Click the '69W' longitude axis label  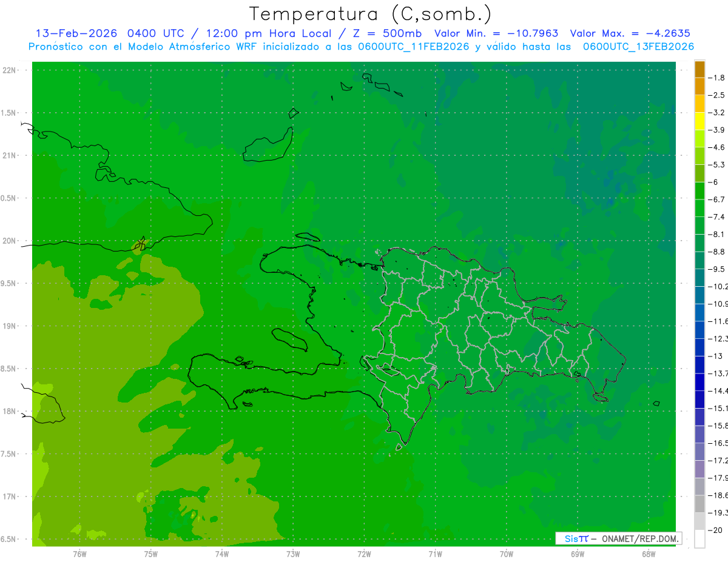578,554
